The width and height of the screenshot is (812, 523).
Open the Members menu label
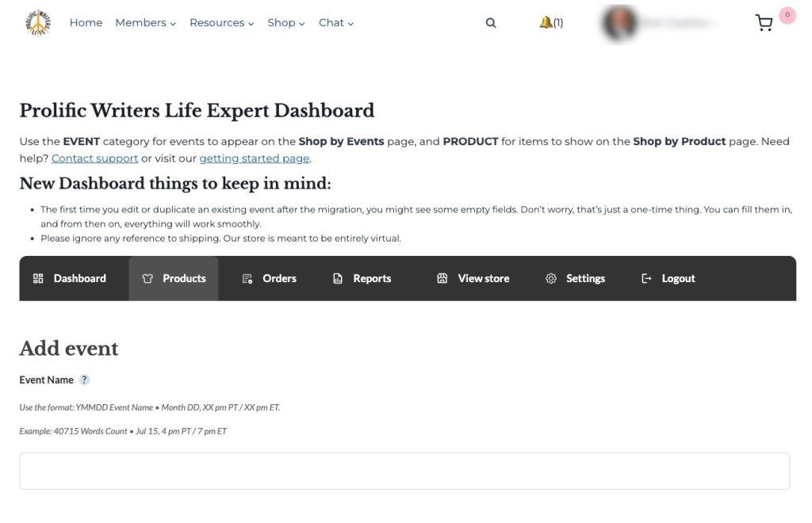(140, 23)
